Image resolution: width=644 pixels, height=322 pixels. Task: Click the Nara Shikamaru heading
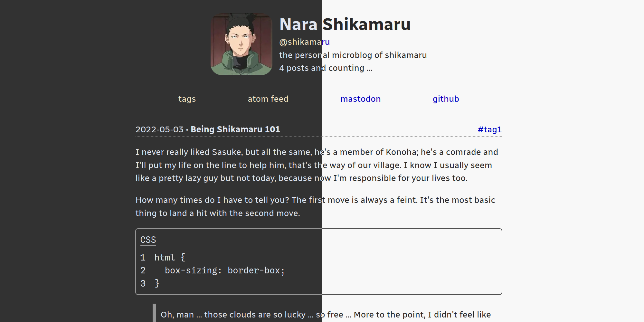coord(345,24)
